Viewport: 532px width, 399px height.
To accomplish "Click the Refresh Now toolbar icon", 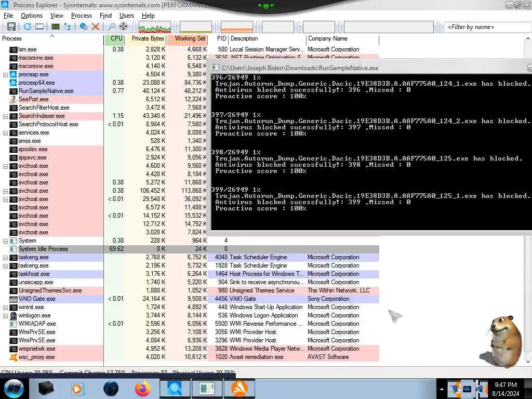I will tap(27, 26).
